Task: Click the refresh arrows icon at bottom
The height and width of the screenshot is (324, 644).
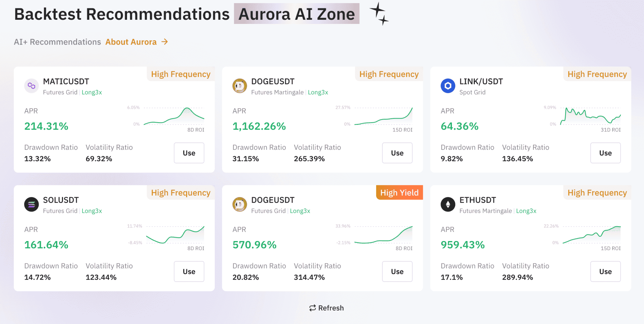Action: click(x=312, y=308)
